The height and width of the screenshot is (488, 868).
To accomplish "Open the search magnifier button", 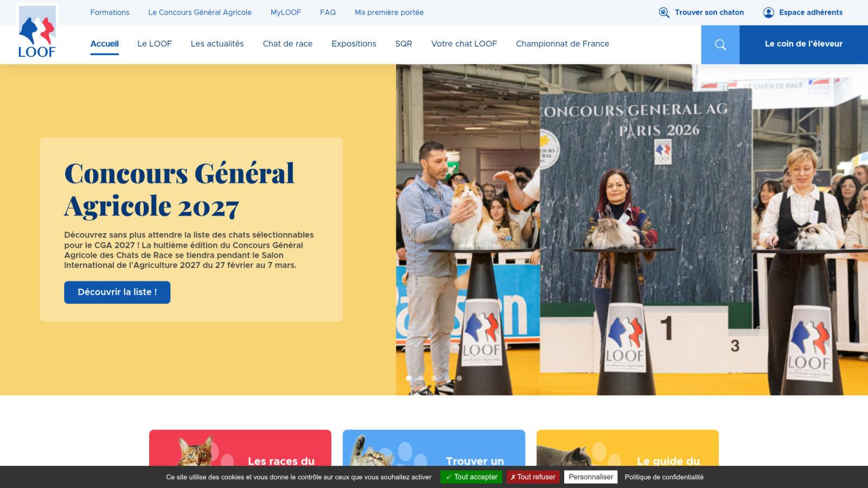I will pos(720,44).
